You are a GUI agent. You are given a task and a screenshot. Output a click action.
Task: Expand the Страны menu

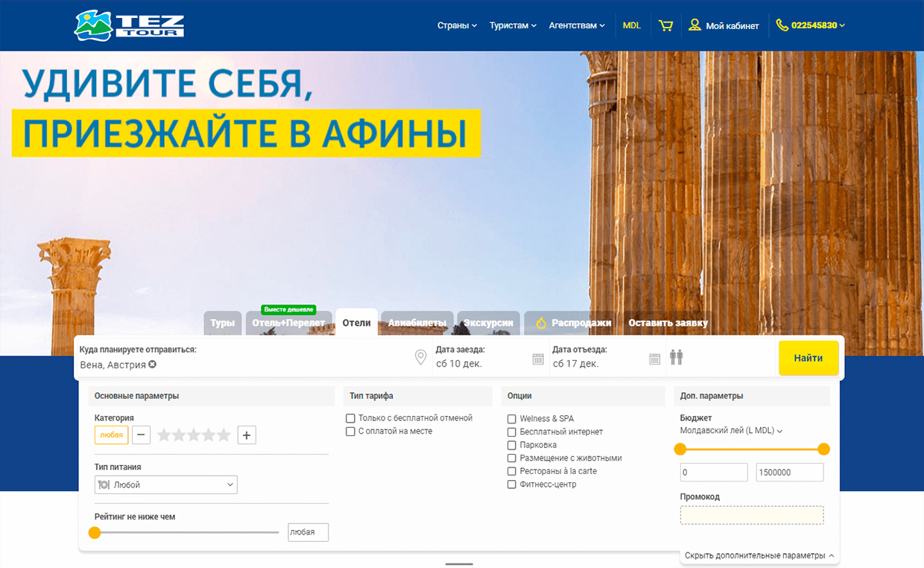(x=457, y=25)
